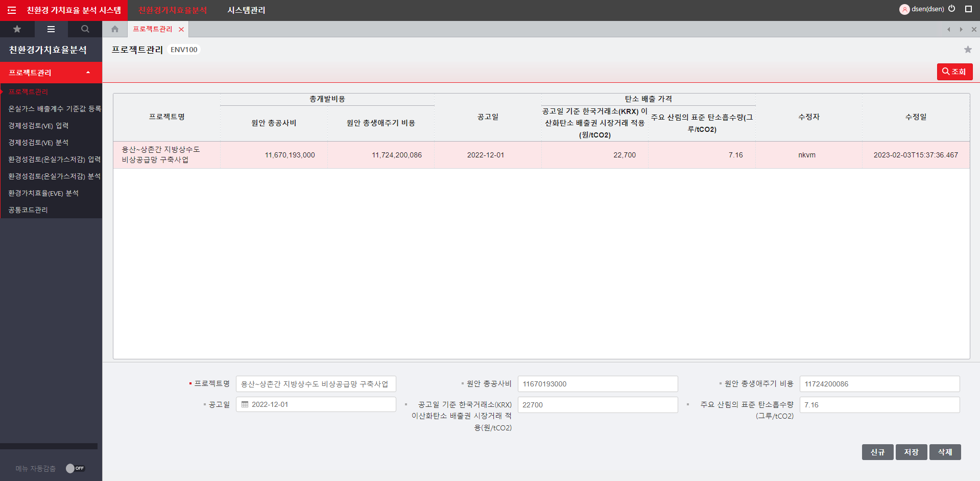980x481 pixels.
Task: Collapse the 프로젝트관리 sidebar section
Action: (88, 73)
